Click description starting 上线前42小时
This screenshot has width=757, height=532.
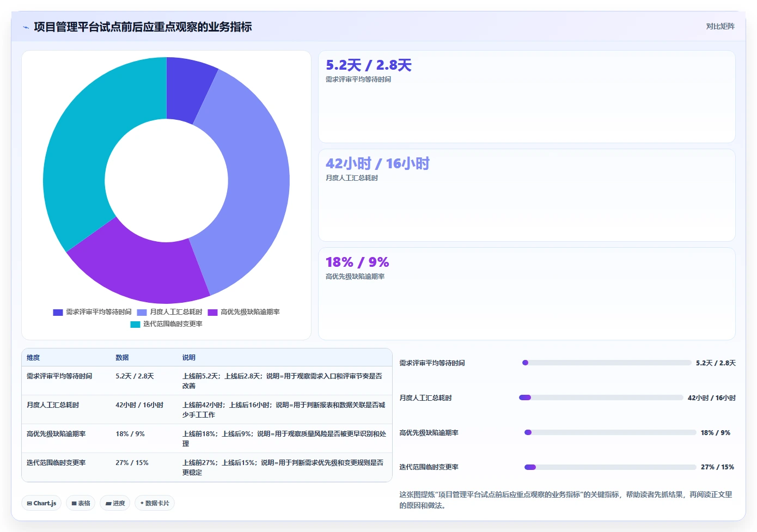[284, 409]
